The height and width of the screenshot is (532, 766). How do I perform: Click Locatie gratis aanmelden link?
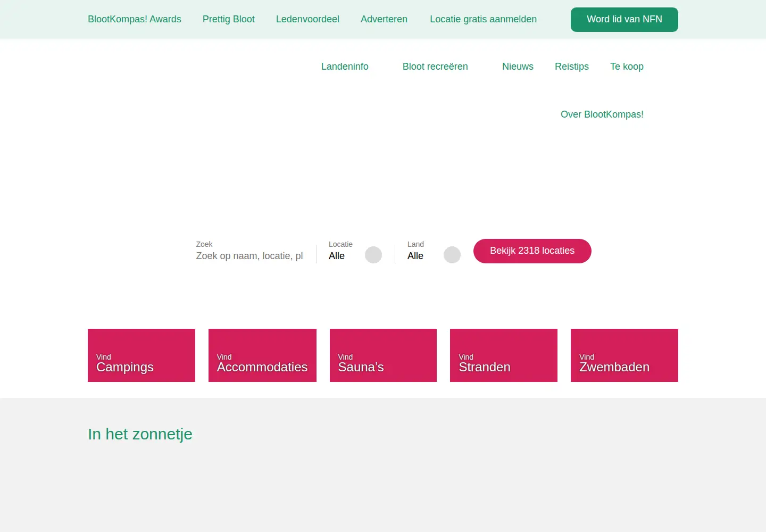(x=484, y=19)
